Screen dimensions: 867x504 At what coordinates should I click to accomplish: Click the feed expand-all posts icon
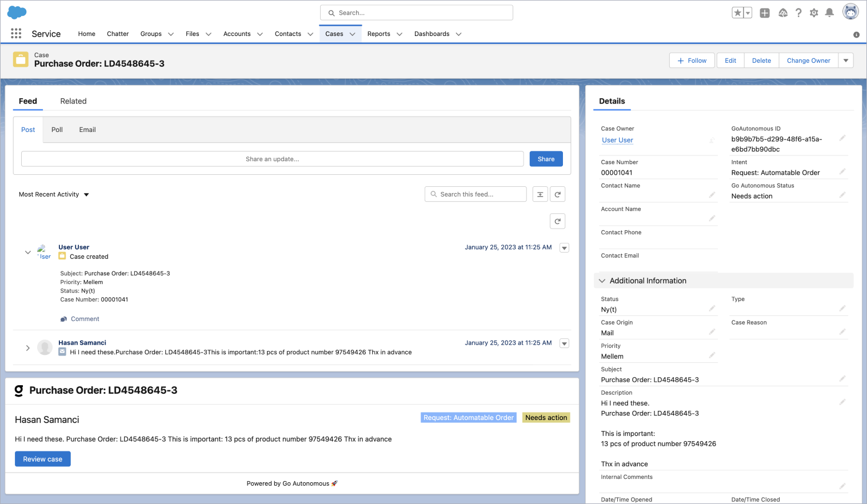click(540, 194)
